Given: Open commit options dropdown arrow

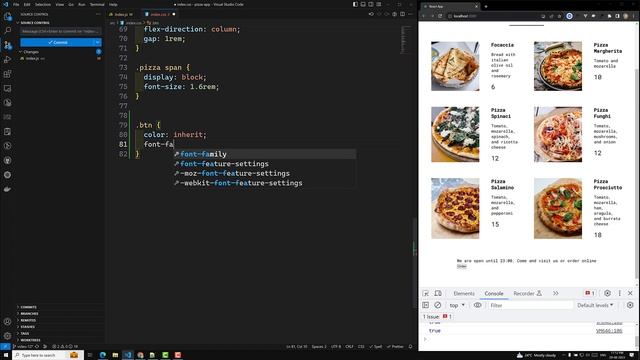Looking at the screenshot, I should 98,42.
